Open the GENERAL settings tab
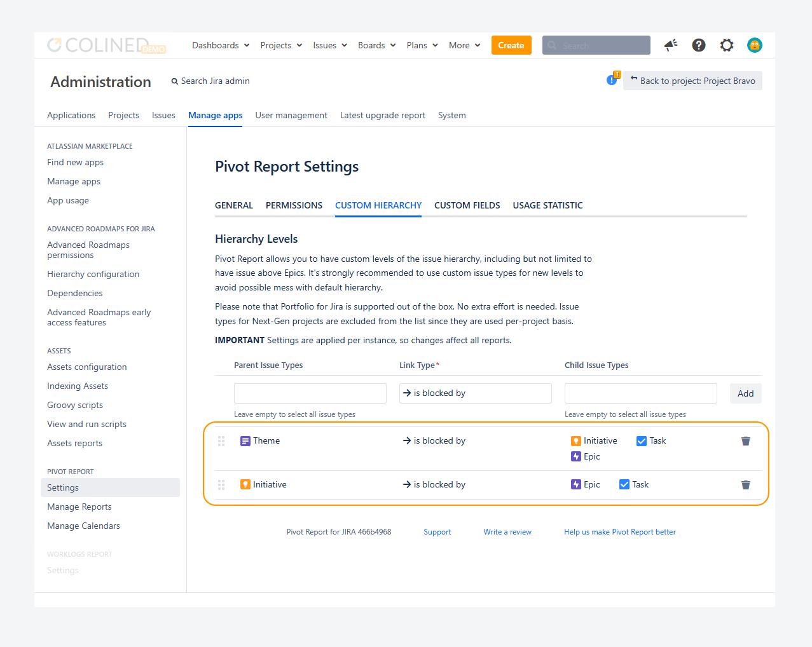 (x=234, y=205)
